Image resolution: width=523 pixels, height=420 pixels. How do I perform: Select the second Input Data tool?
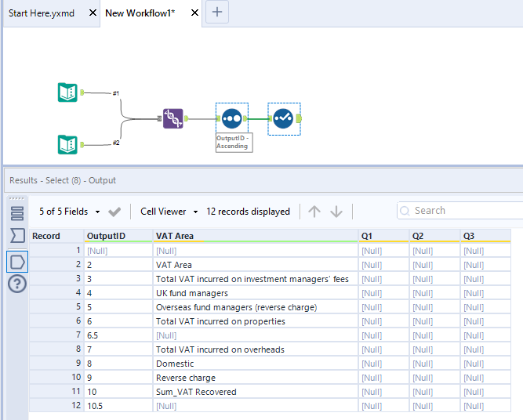(x=68, y=144)
